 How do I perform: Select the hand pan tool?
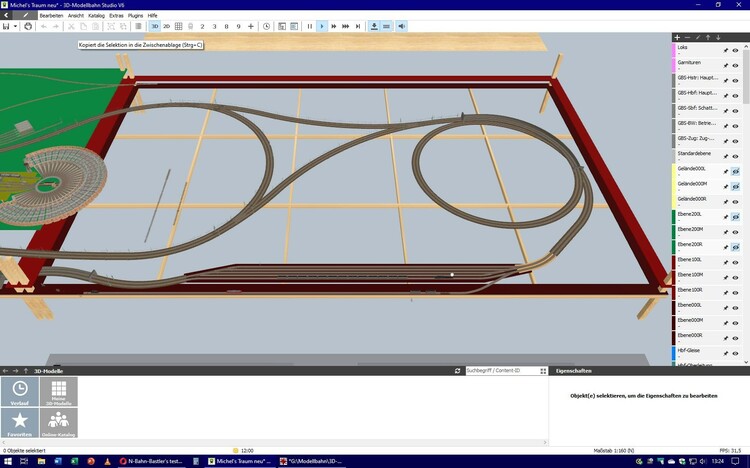tap(28, 26)
